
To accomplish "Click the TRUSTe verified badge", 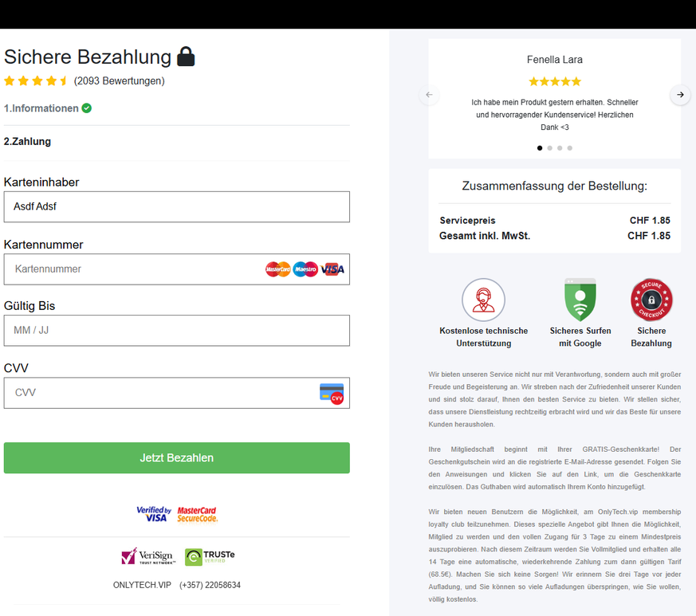I will point(210,556).
